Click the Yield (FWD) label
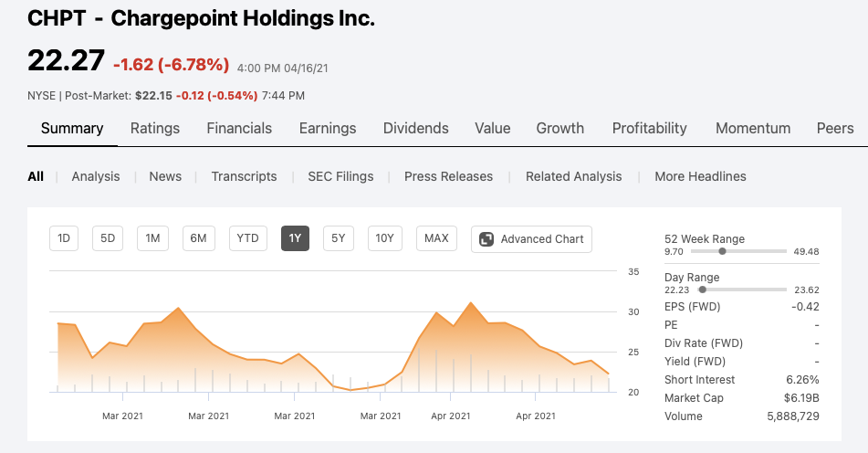 [x=695, y=362]
